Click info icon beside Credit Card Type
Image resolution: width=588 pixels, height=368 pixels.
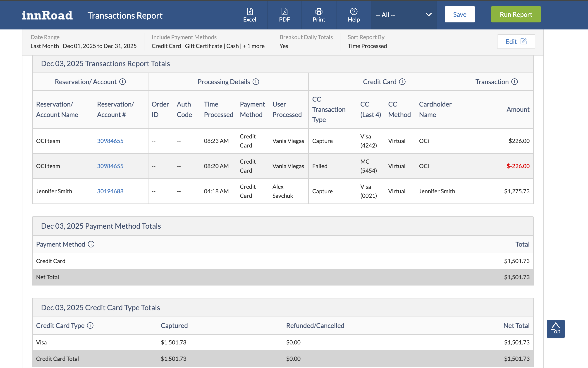90,325
